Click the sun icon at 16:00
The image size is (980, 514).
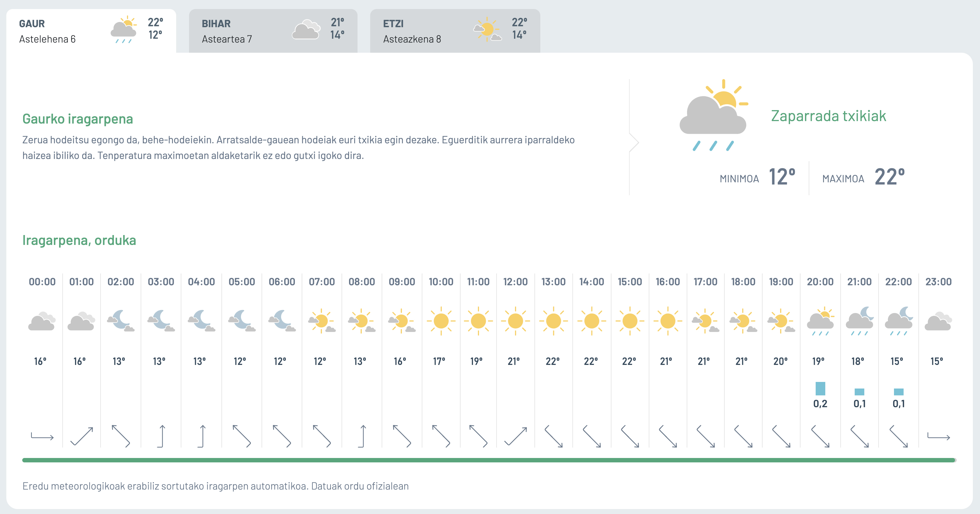tap(668, 321)
